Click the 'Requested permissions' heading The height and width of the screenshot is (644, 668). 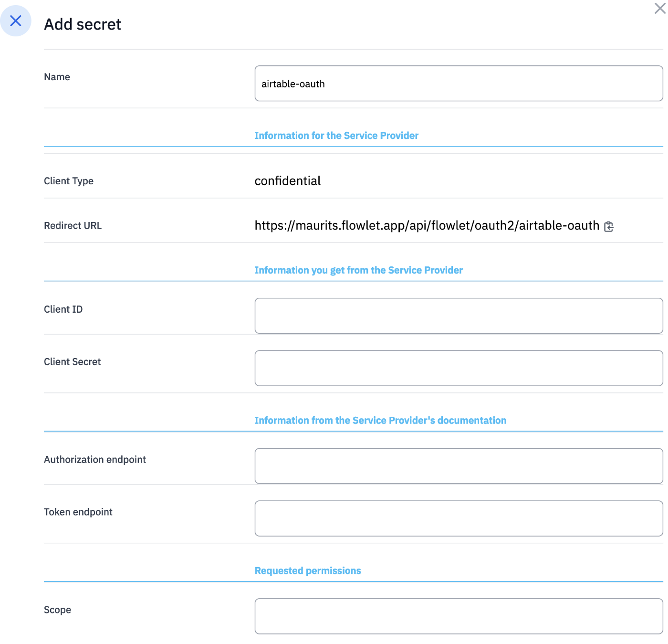308,571
